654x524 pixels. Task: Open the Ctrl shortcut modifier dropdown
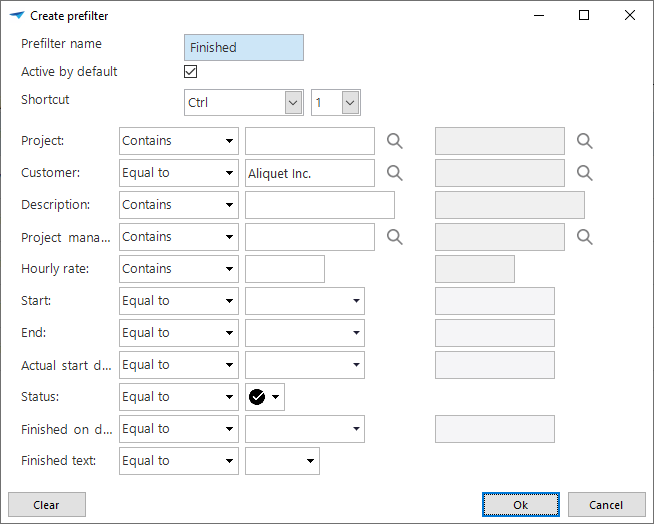tap(293, 102)
